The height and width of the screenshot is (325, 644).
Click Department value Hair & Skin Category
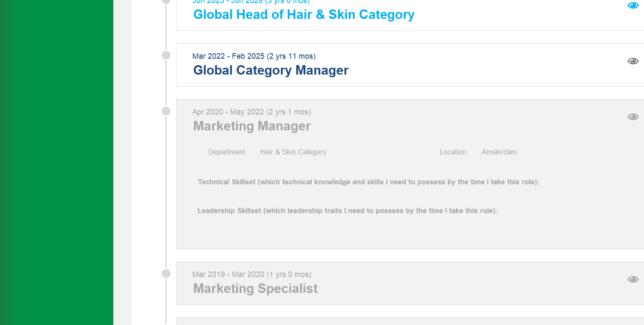293,152
